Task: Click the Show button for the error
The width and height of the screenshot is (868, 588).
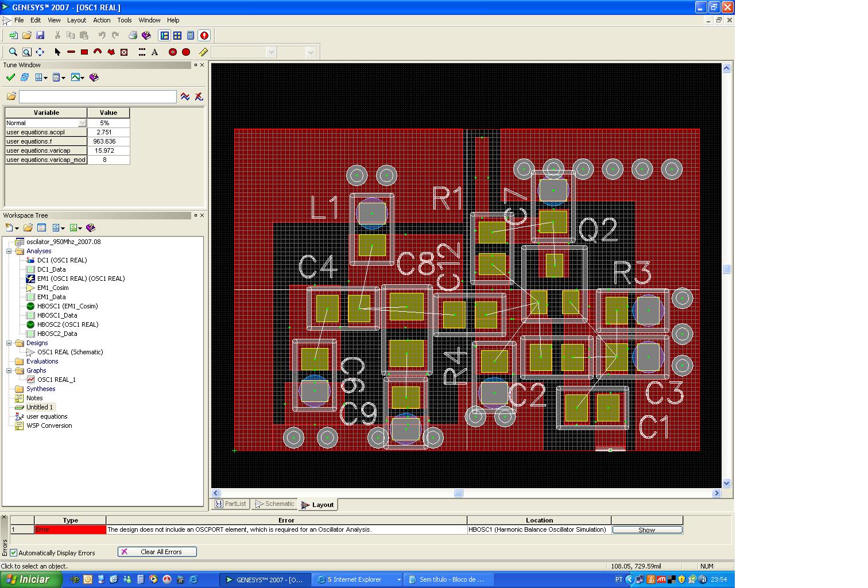Action: coord(647,530)
